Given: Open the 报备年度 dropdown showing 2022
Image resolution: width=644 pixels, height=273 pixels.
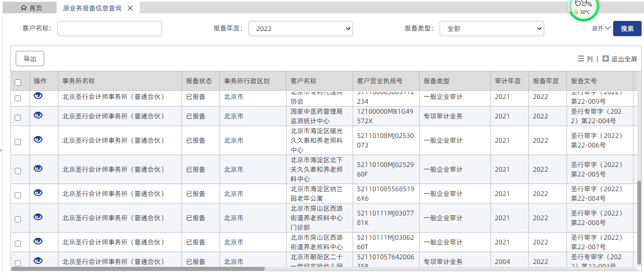Looking at the screenshot, I should click(x=300, y=29).
